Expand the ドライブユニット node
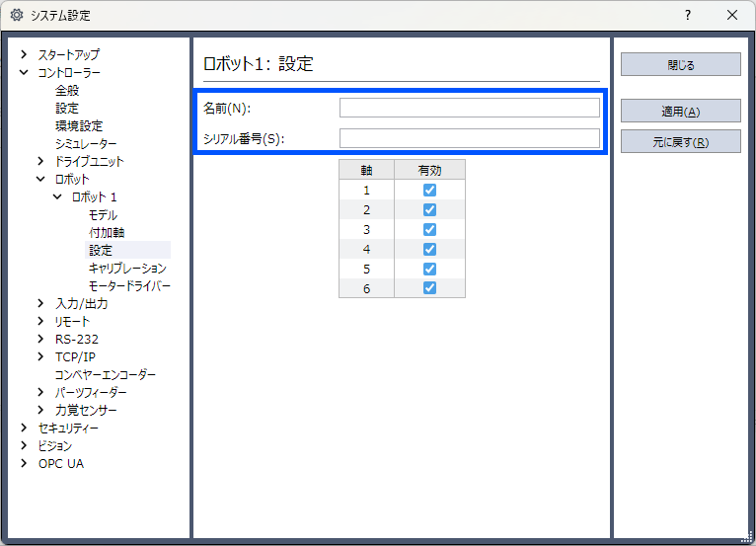 click(41, 161)
